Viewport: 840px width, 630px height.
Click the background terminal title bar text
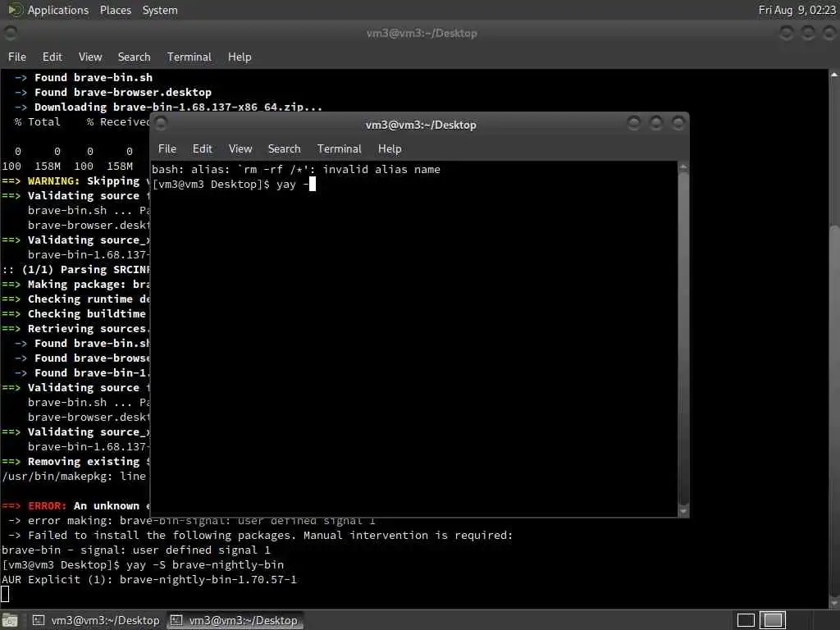point(422,33)
